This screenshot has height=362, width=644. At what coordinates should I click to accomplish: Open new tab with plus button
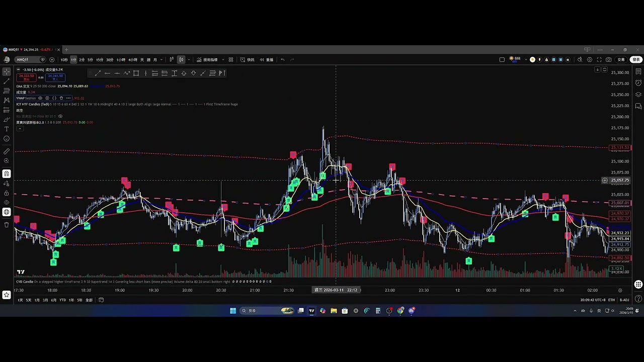pos(66,50)
